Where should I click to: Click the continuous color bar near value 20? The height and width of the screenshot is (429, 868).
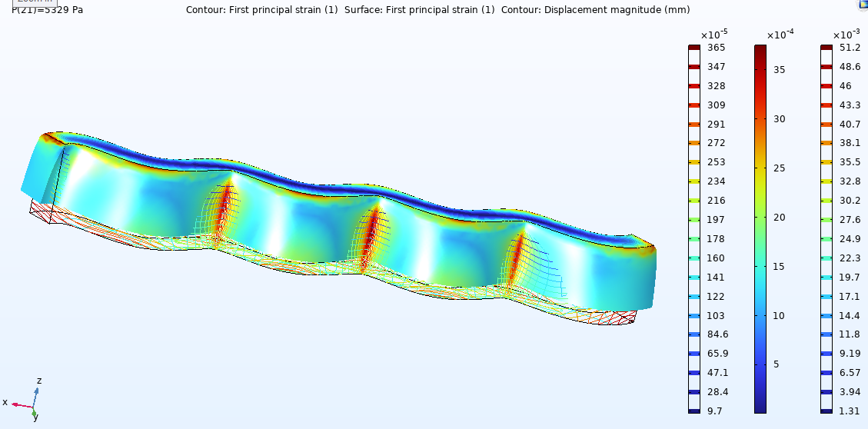coord(760,218)
